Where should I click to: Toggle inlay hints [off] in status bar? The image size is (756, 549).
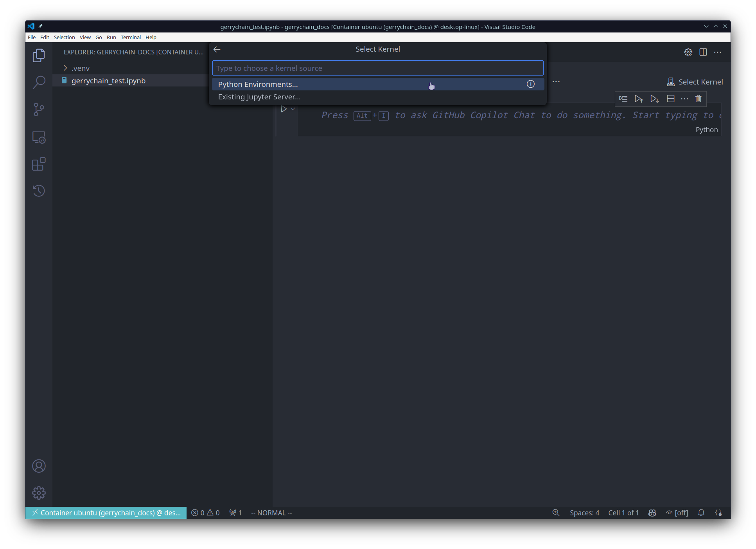coord(677,513)
